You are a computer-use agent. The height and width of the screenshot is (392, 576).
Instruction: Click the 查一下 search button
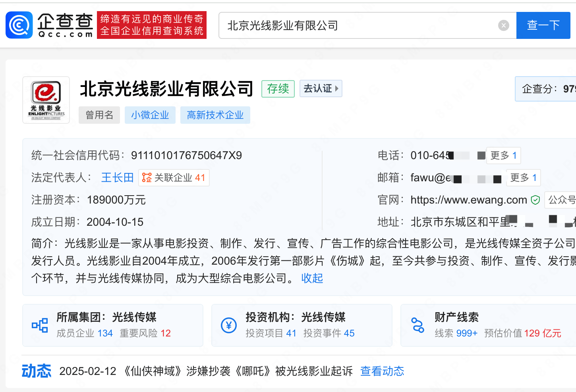click(543, 25)
